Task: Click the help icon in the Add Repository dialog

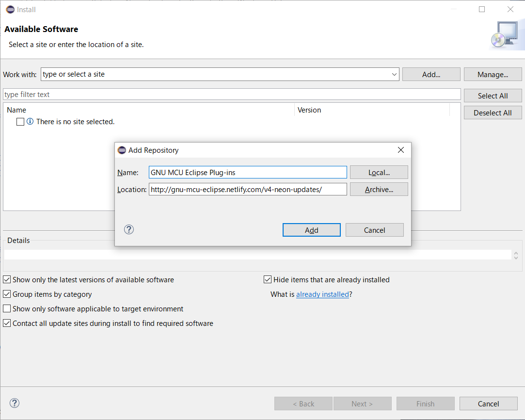Action: click(x=128, y=229)
